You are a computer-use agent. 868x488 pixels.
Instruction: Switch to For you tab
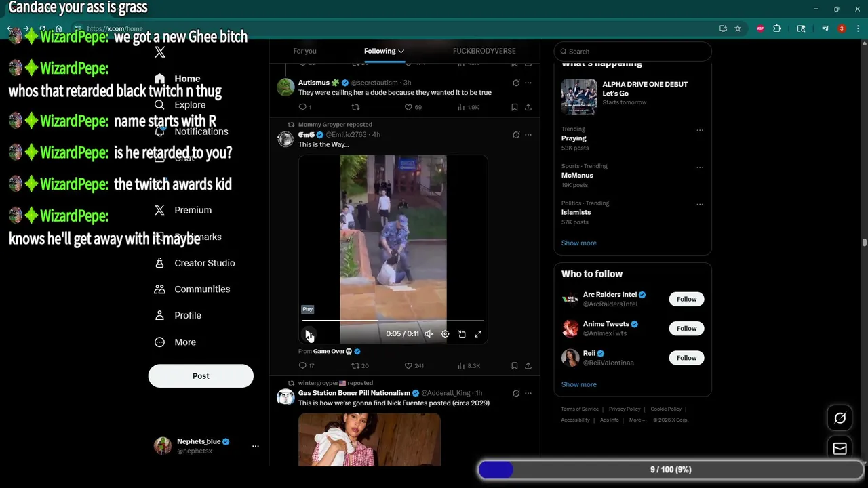304,52
